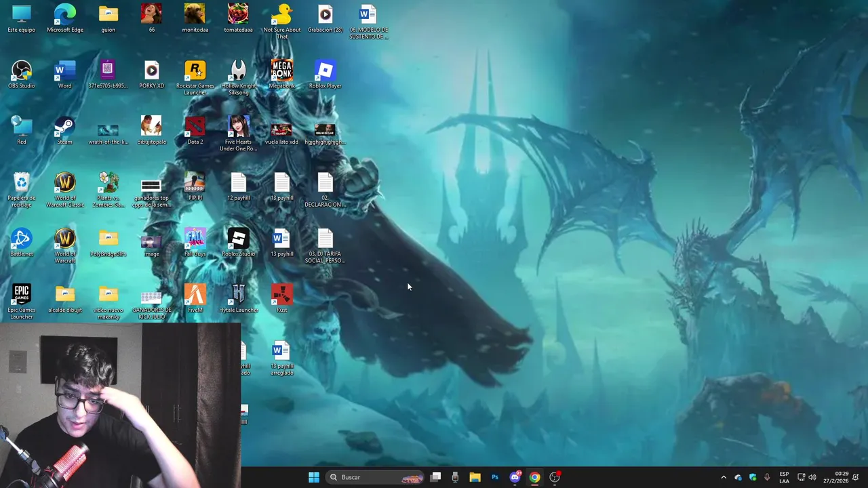Switch to Google Chrome on taskbar
868x488 pixels.
point(534,477)
